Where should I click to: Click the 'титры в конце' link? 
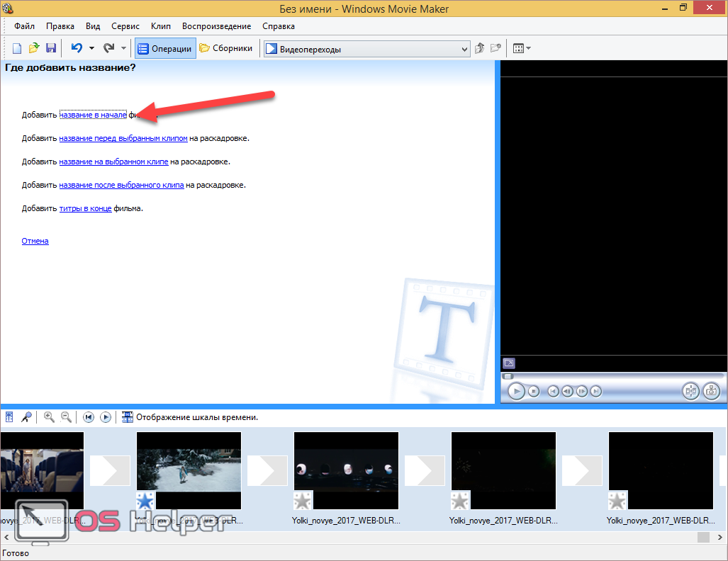pos(85,208)
